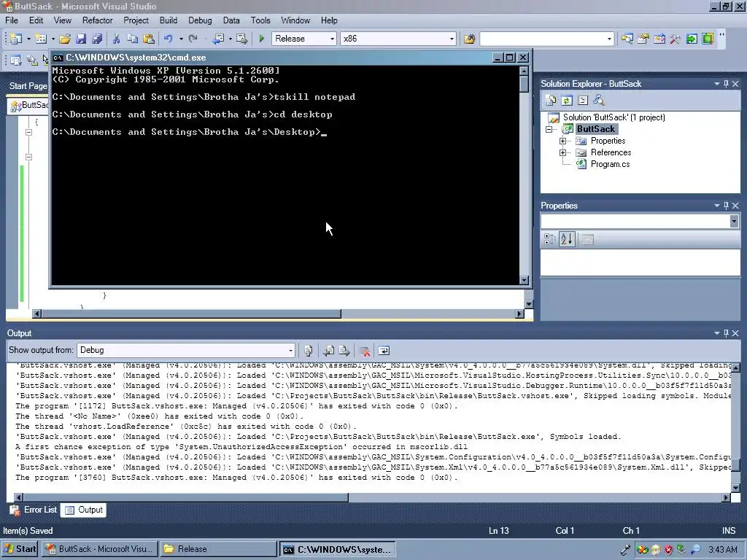Screen dimensions: 747x560
Task: Click the Paste clipboard icon
Action: click(x=149, y=39)
